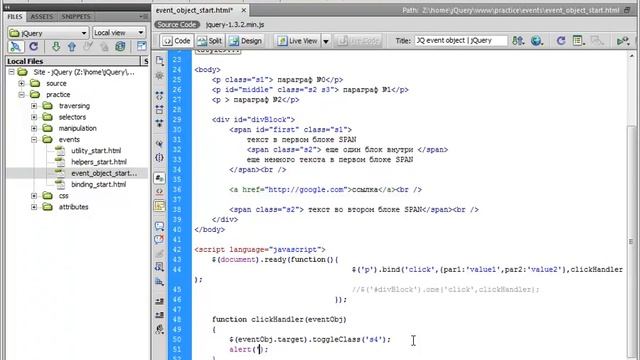Open Visual aids icon in toolbar
The image size is (640, 360).
[x=597, y=41]
